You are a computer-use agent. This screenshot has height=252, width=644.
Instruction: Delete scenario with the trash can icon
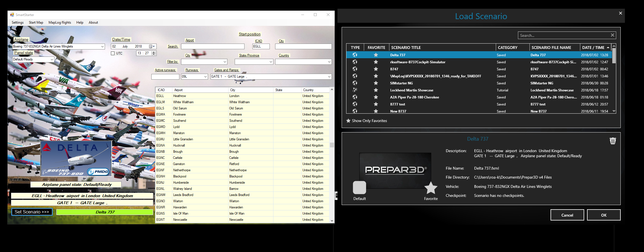[x=613, y=141]
